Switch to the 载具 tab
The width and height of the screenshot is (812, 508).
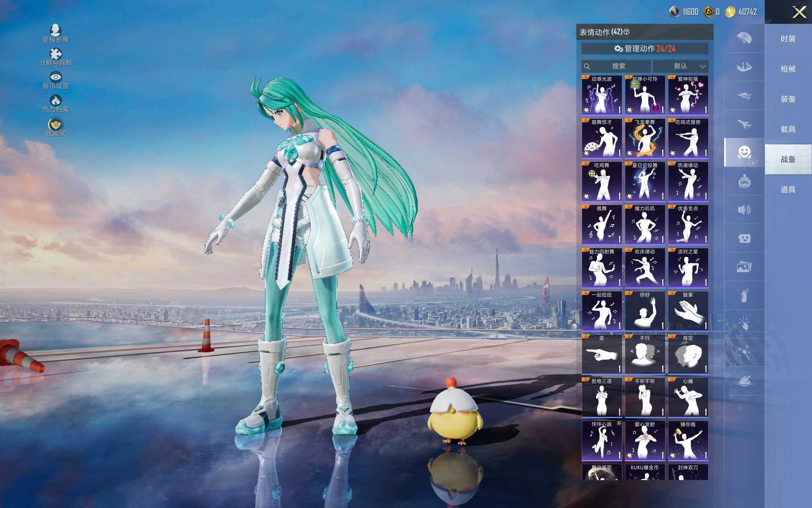pyautogui.click(x=788, y=129)
